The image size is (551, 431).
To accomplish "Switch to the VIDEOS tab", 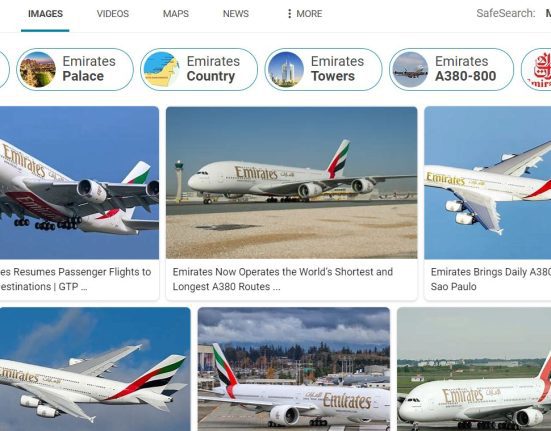I will (113, 14).
